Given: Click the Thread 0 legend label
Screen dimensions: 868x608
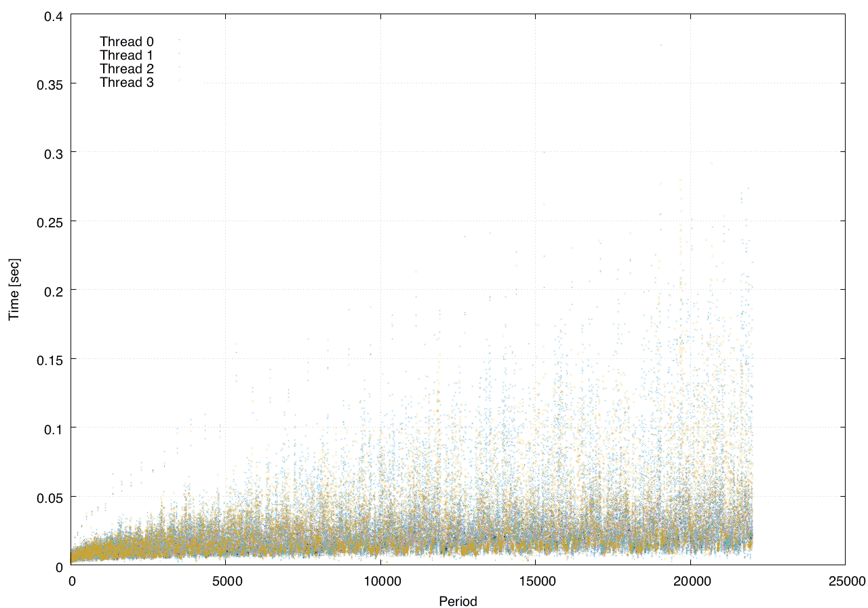Looking at the screenshot, I should (127, 41).
